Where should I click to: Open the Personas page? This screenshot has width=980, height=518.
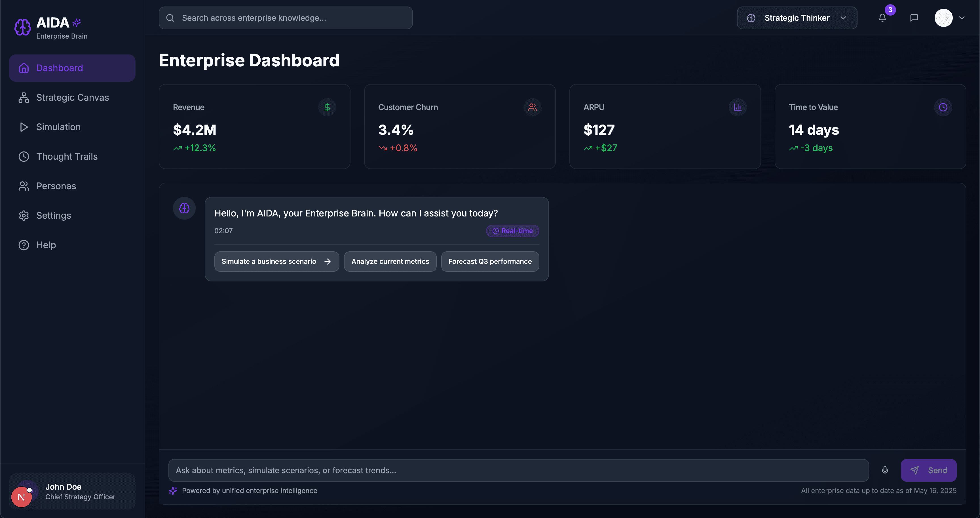pyautogui.click(x=72, y=186)
